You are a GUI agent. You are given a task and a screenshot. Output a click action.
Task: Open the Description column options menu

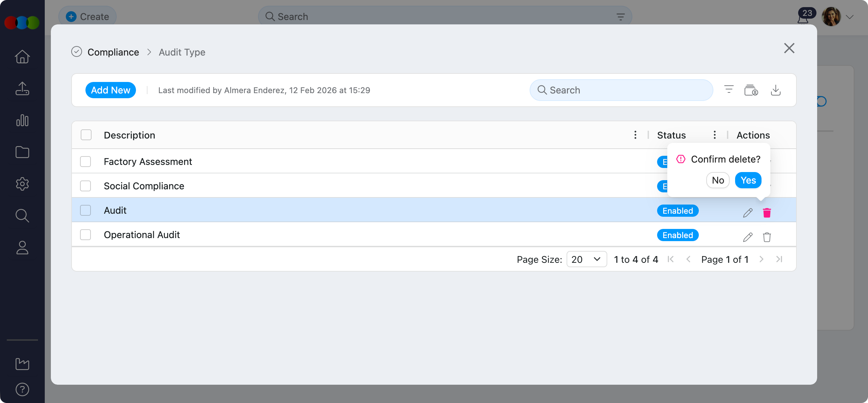coord(635,135)
